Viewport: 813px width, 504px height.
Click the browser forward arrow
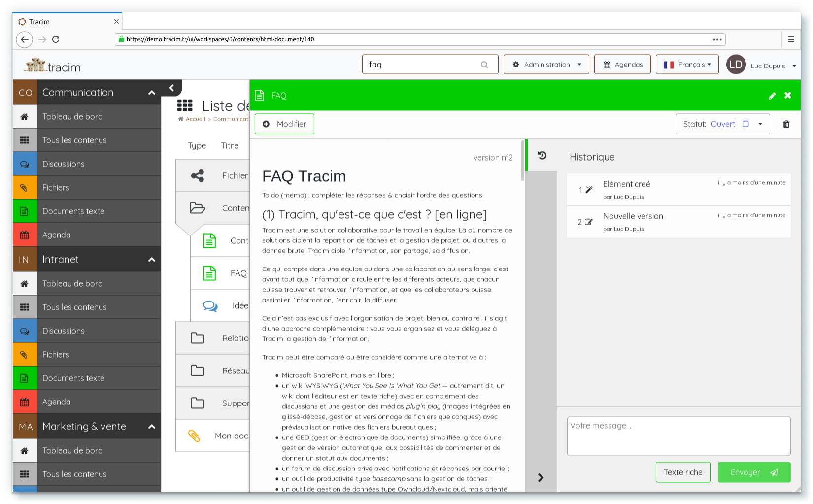pos(42,39)
